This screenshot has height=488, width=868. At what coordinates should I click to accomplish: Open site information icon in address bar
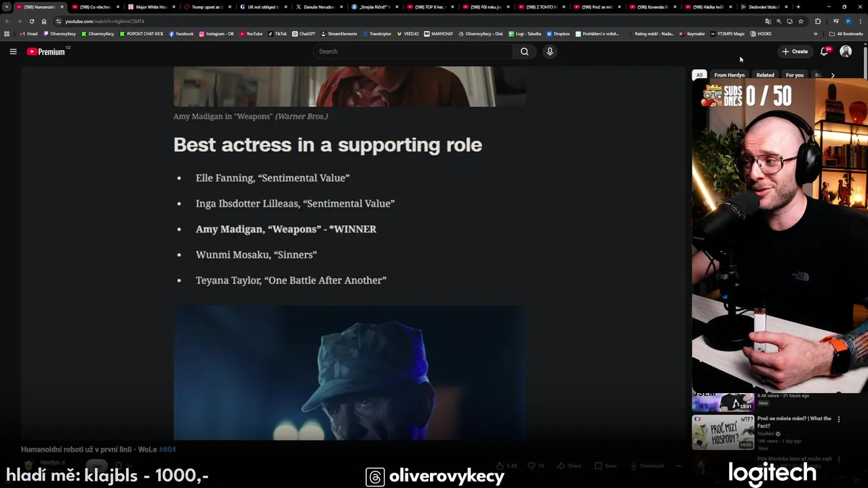click(x=58, y=21)
